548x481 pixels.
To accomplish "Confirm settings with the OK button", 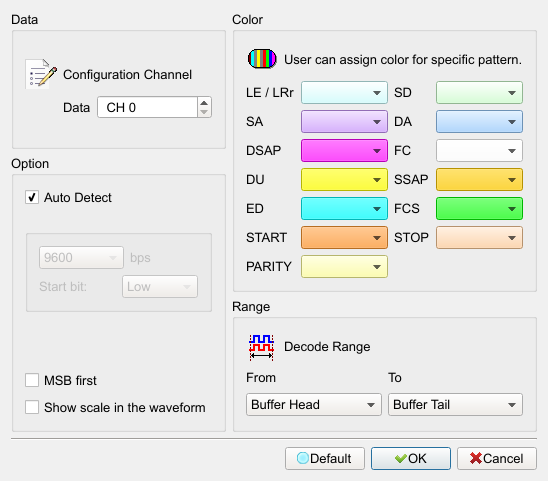I will 411,458.
